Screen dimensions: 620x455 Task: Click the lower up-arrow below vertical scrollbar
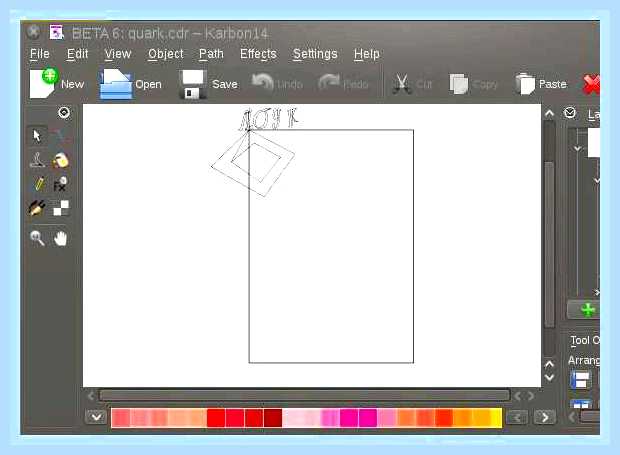(x=549, y=364)
